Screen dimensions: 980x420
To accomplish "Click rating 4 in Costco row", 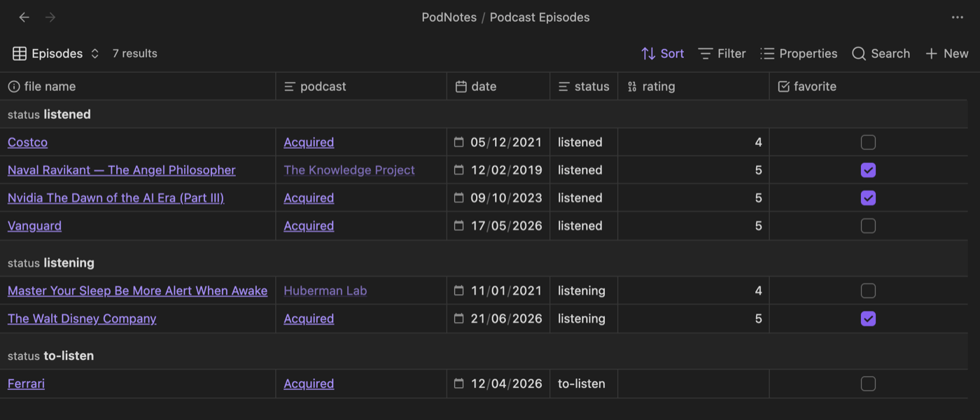I will (x=758, y=142).
